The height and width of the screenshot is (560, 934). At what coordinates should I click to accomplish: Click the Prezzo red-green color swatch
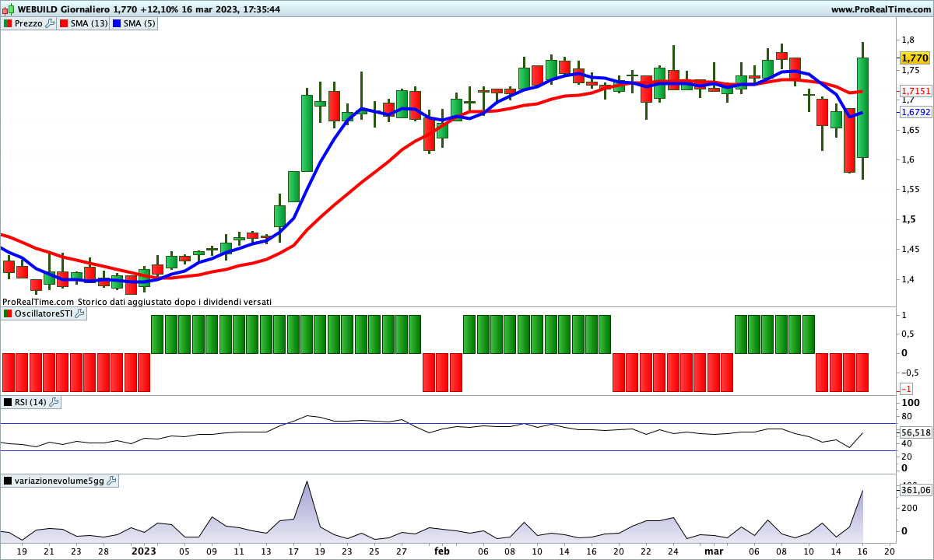pos(8,23)
